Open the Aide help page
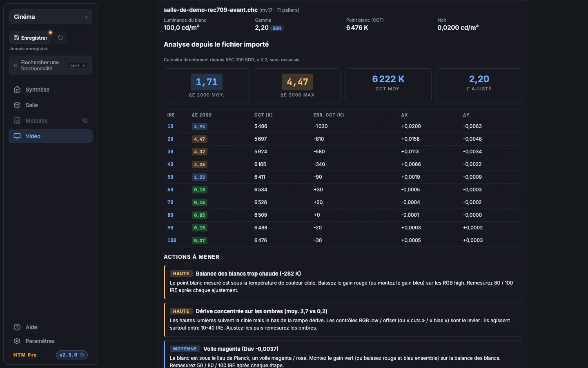The height and width of the screenshot is (368, 588). pos(51,327)
